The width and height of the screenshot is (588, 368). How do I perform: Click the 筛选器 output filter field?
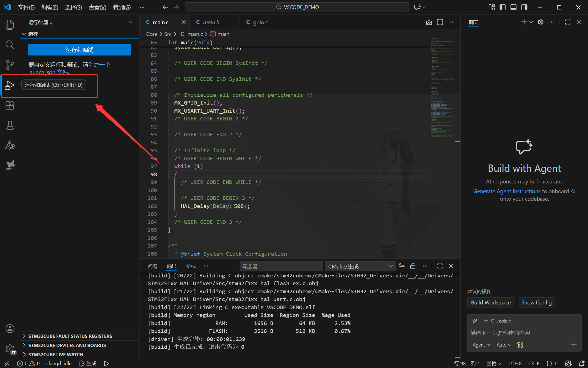(x=281, y=266)
